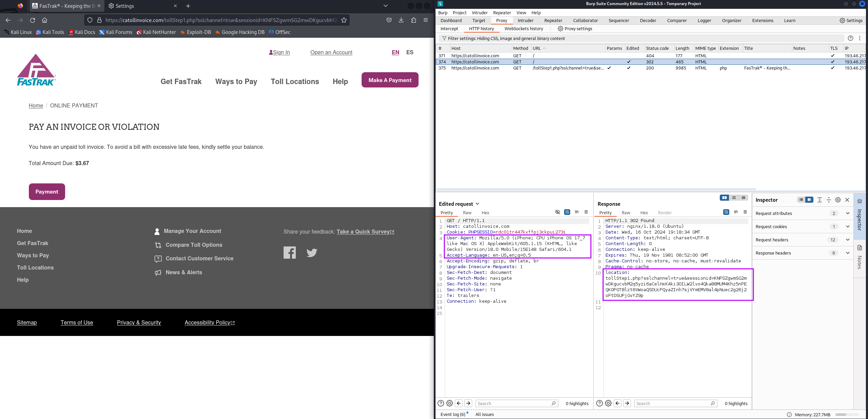Expand Request cookies section
The image size is (868, 419).
pos(848,226)
